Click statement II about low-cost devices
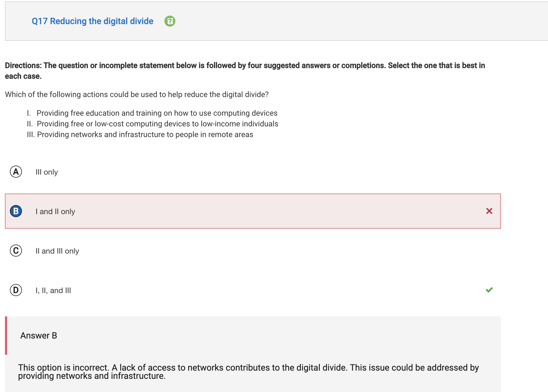 coord(152,124)
